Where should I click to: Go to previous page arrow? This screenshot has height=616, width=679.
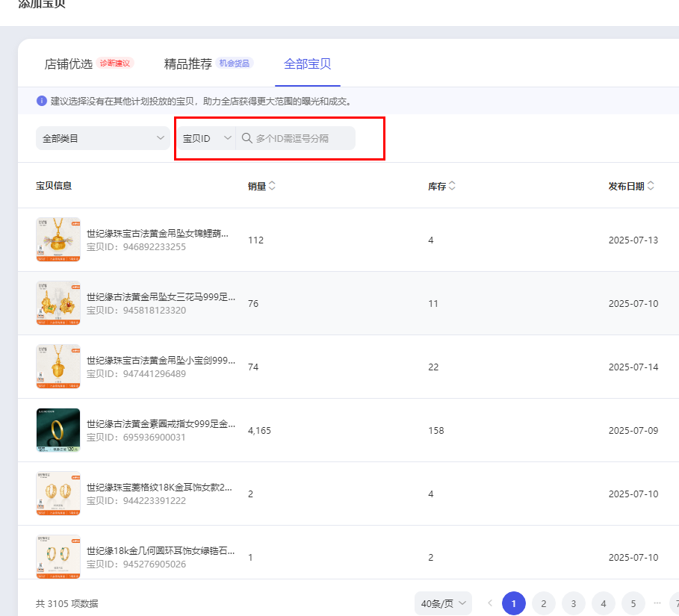pyautogui.click(x=490, y=603)
